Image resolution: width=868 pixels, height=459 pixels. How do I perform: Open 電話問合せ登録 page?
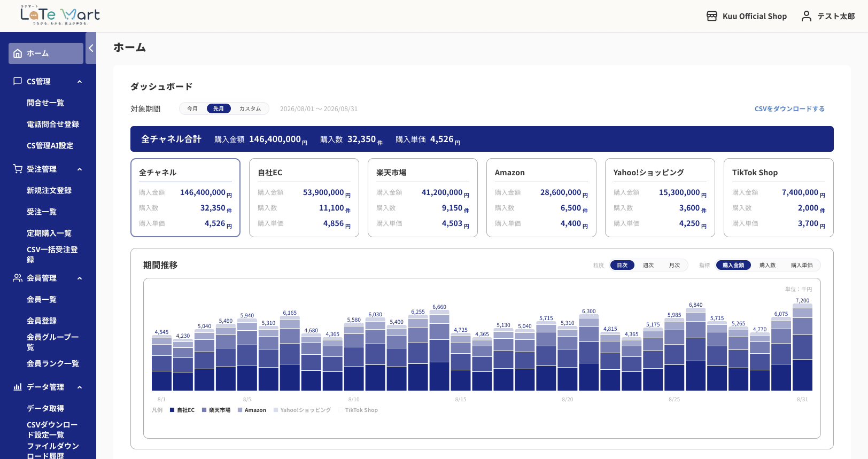pyautogui.click(x=53, y=124)
